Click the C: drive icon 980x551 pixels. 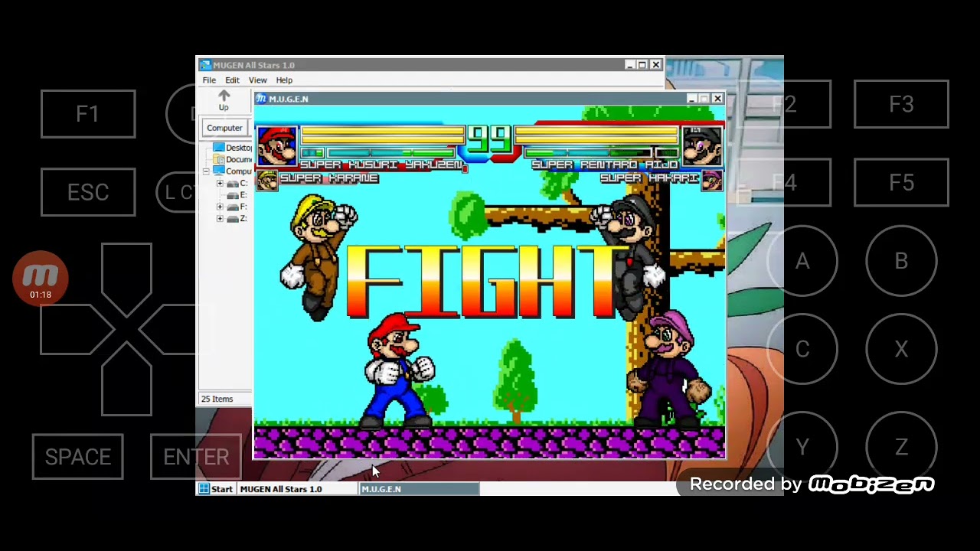pyautogui.click(x=233, y=184)
